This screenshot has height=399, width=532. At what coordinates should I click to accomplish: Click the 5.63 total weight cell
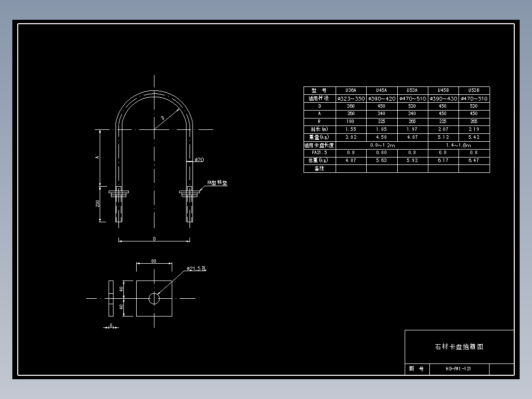pos(381,160)
